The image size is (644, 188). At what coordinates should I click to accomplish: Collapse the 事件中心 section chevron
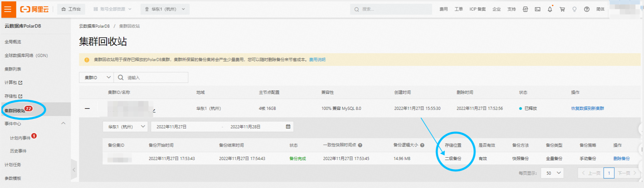pos(63,123)
